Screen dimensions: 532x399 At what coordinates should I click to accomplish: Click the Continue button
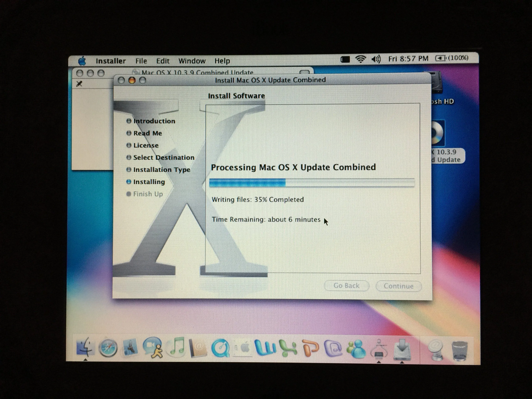click(x=398, y=286)
